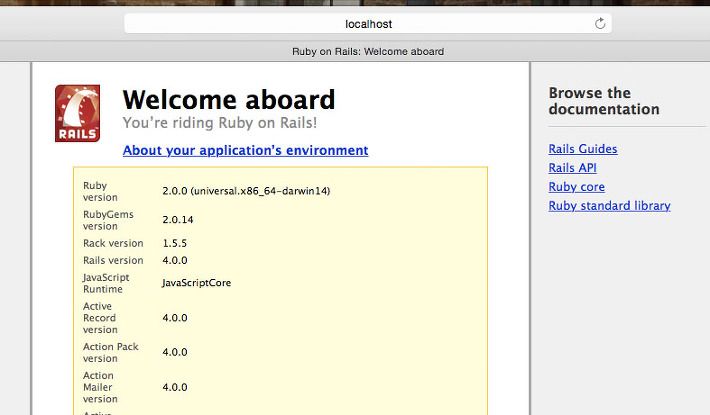Open the Rails API link
The image size is (710, 415).
coord(572,168)
